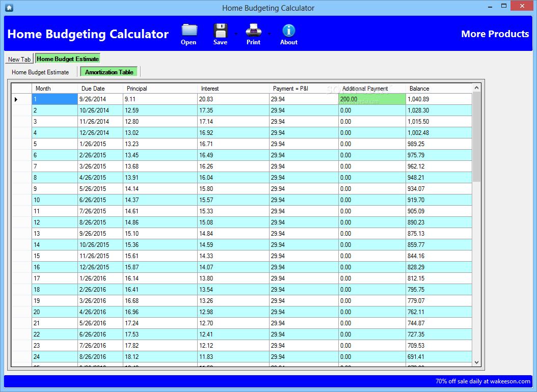Screen dimensions: 537x392
Task: Click the scrollbar down arrow
Action: [476, 362]
